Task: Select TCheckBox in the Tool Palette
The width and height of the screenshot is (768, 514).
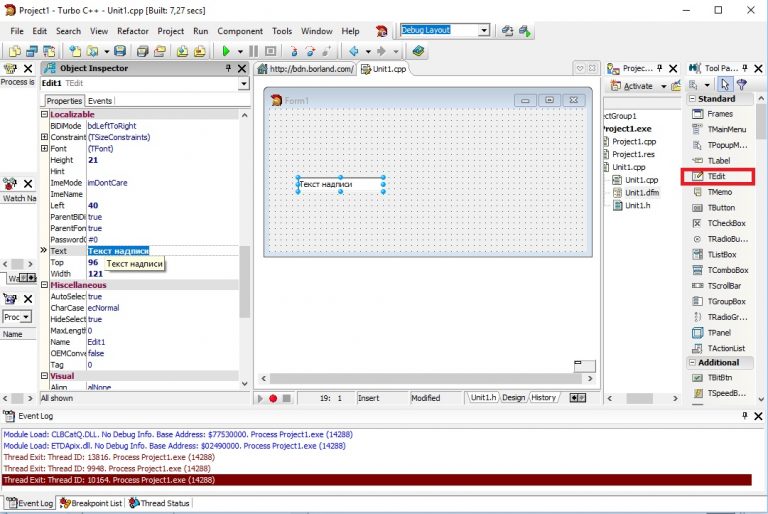Action: [x=719, y=223]
